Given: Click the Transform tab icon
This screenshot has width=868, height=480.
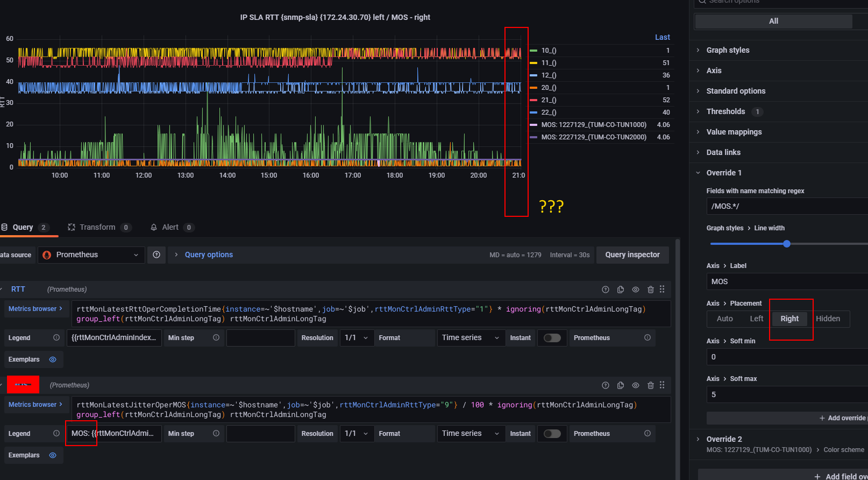Looking at the screenshot, I should [72, 228].
